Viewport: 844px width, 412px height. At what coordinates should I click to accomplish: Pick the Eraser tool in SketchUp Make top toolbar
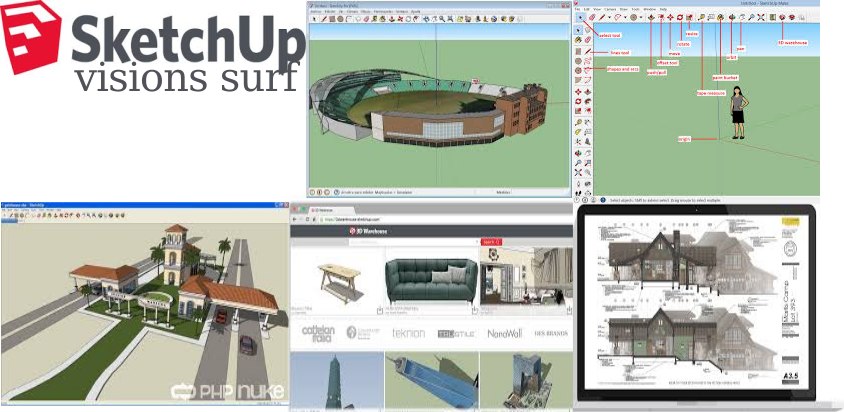[593, 17]
